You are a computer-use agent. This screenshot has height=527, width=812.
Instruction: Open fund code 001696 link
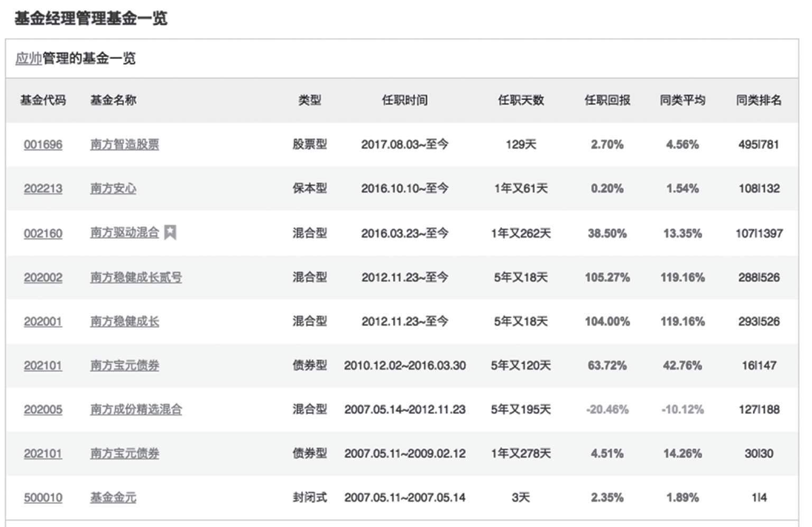43,144
